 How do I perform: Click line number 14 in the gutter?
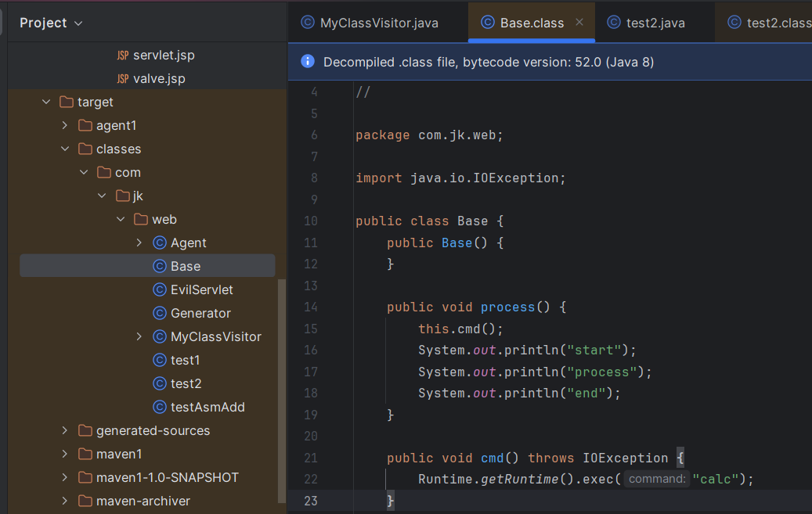click(x=311, y=307)
